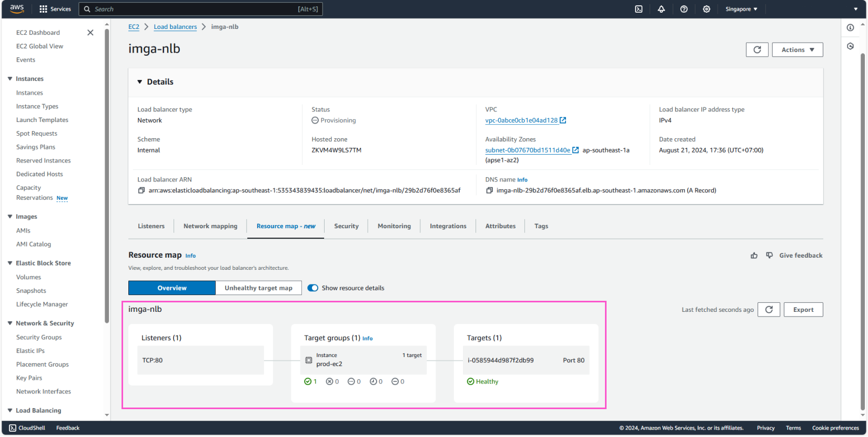Switch to the Monitoring tab
Image resolution: width=868 pixels, height=437 pixels.
click(394, 226)
